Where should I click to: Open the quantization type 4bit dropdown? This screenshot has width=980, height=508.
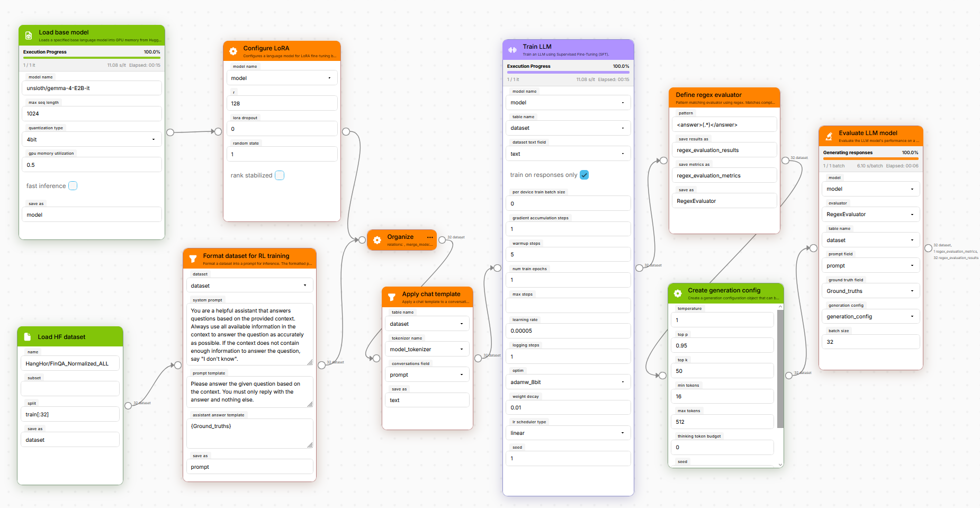92,139
